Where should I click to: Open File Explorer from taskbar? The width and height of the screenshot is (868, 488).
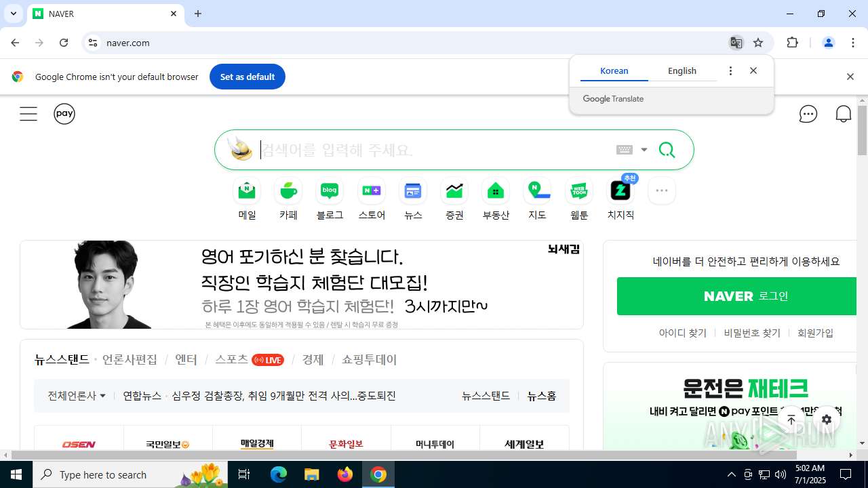pyautogui.click(x=311, y=474)
